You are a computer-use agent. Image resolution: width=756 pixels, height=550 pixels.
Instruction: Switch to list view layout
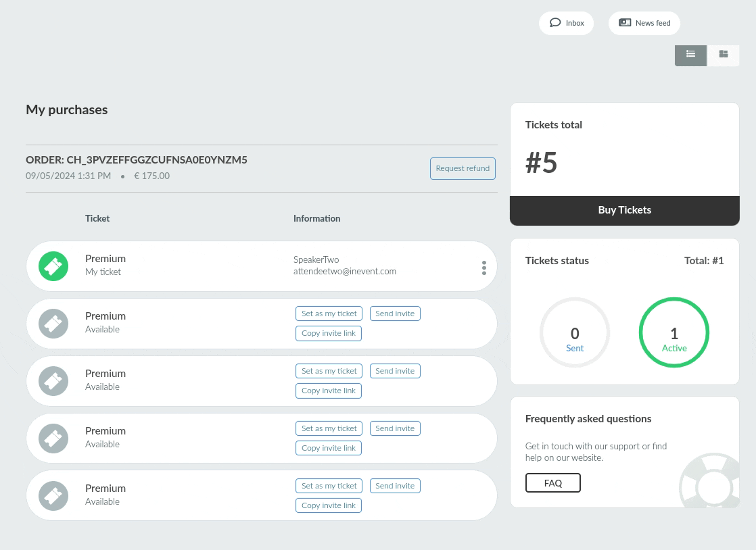pyautogui.click(x=690, y=55)
